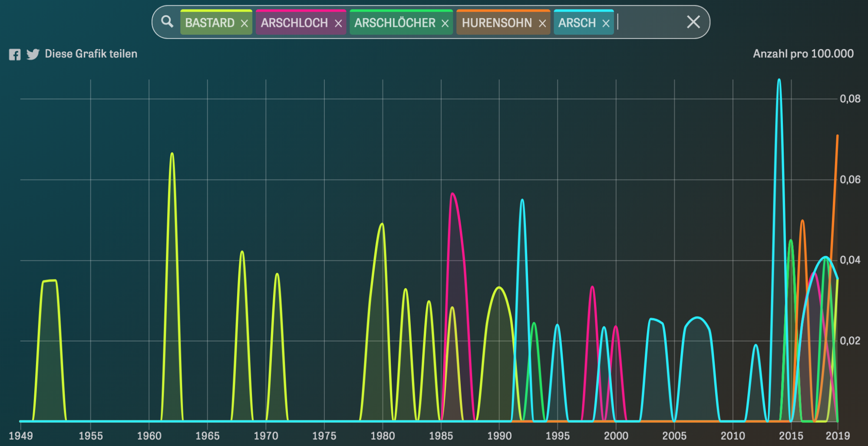
Task: Share chart on Twitter
Action: tap(33, 54)
